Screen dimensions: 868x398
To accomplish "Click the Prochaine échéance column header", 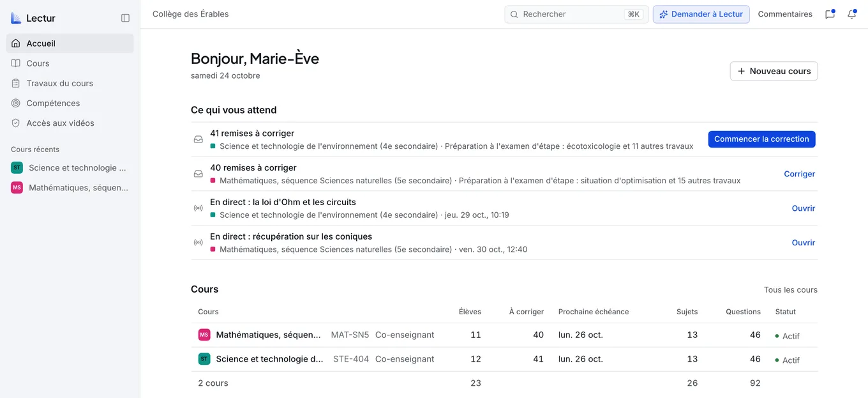I will (594, 312).
